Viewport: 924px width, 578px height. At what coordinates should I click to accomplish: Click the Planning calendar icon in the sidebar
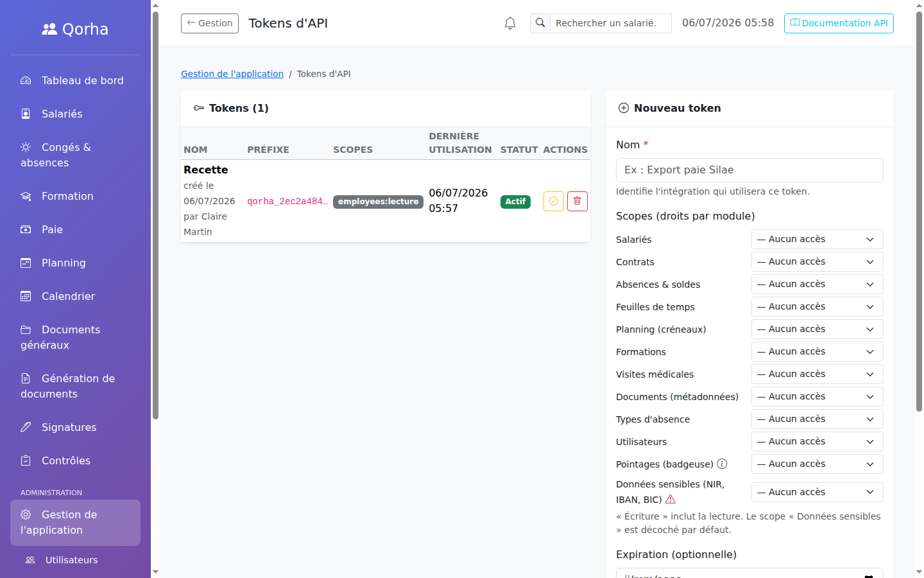tap(26, 263)
